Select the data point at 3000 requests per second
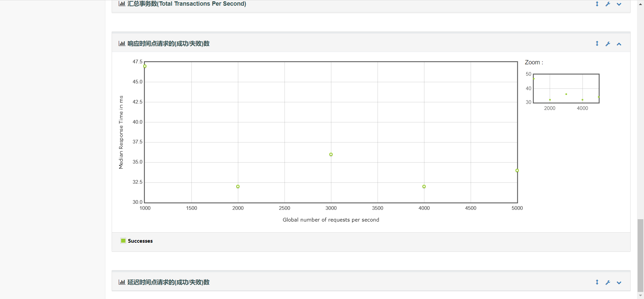 click(x=331, y=155)
